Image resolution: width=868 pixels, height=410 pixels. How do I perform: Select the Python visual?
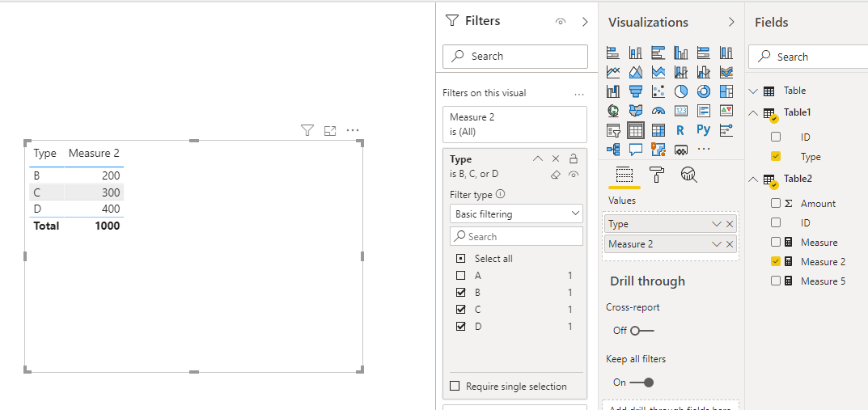coord(704,130)
